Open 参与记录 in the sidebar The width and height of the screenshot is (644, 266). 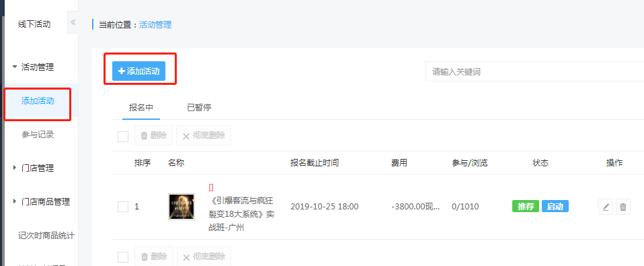point(38,135)
